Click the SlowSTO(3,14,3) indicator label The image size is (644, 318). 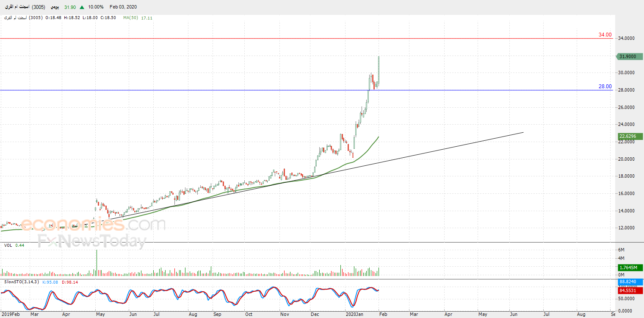(22, 282)
